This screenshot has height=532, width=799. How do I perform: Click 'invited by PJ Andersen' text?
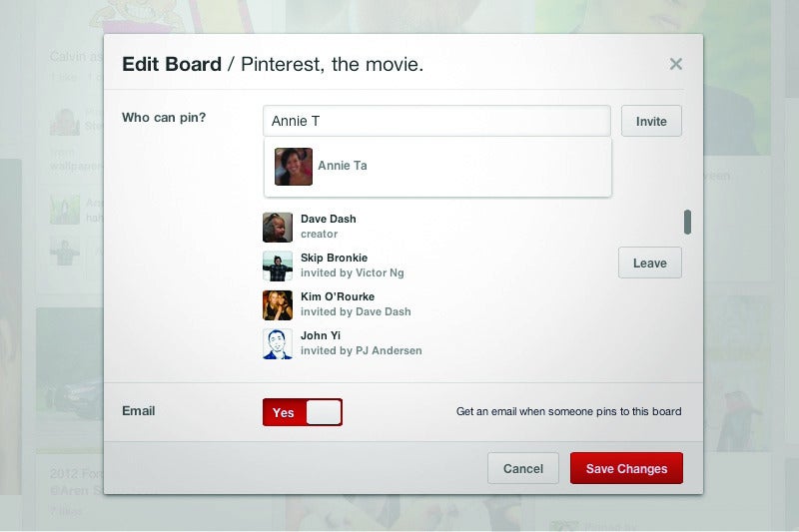[362, 350]
